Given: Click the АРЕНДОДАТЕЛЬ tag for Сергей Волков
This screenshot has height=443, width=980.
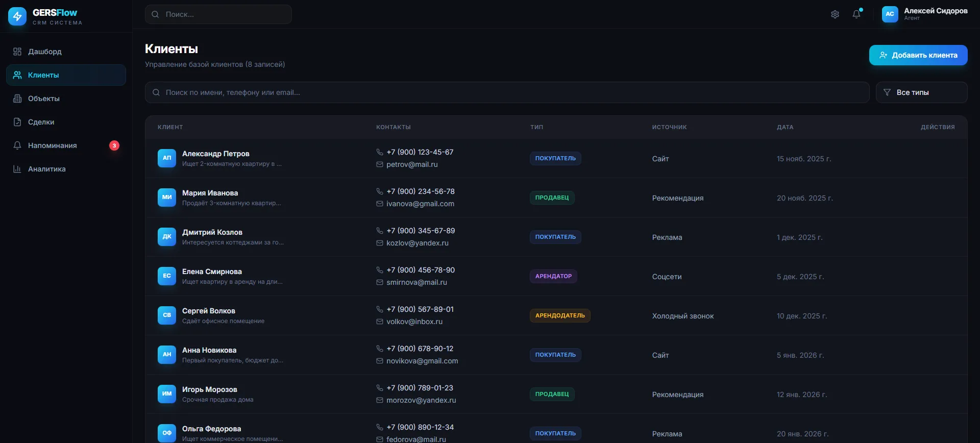Looking at the screenshot, I should point(560,315).
